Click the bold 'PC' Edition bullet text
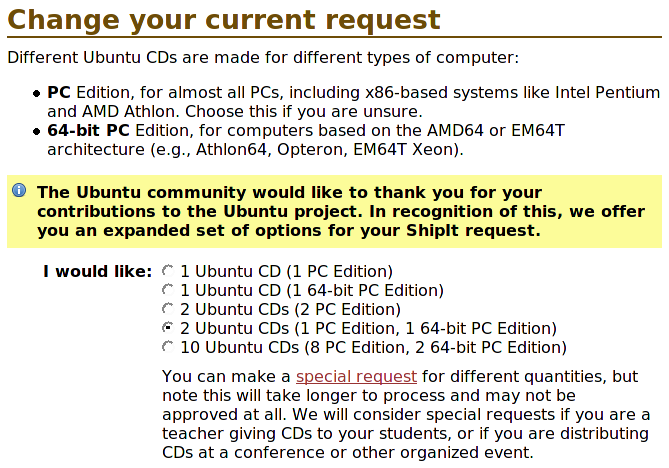 click(59, 93)
